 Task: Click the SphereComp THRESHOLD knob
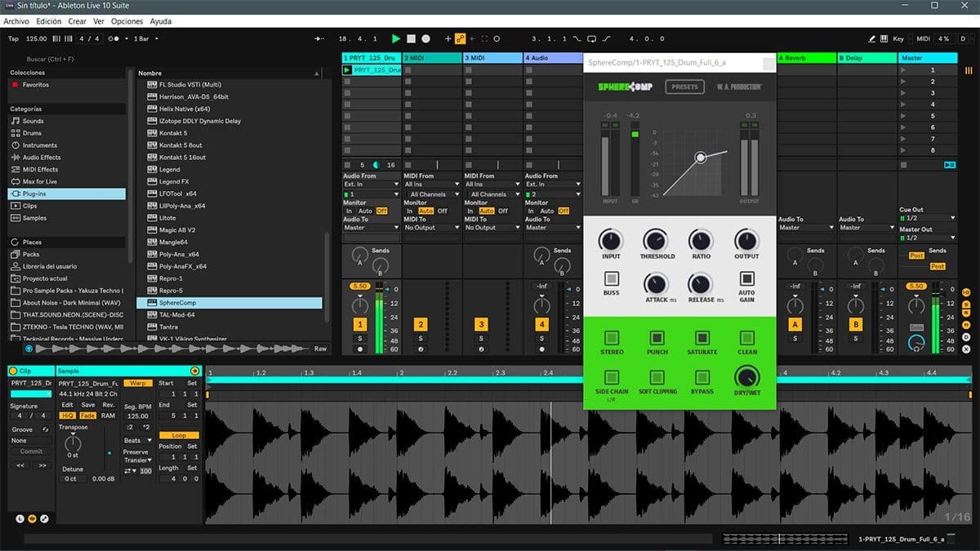tap(656, 240)
